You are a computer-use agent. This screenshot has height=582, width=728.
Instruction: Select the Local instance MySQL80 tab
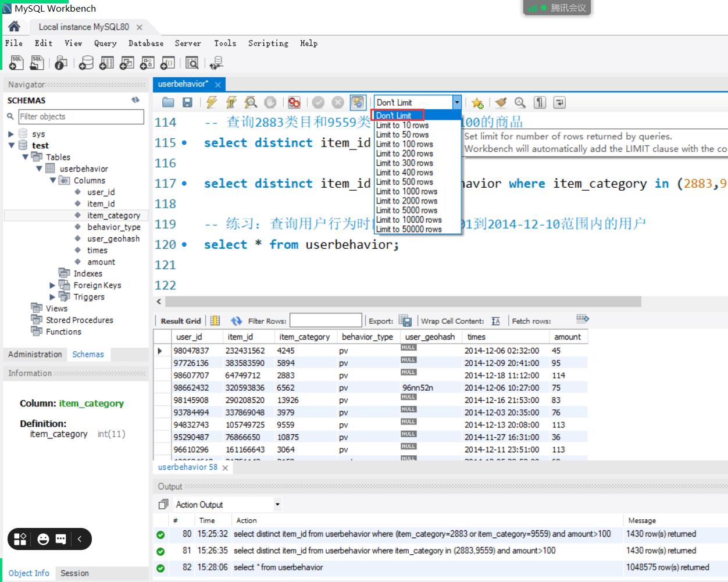pos(84,27)
